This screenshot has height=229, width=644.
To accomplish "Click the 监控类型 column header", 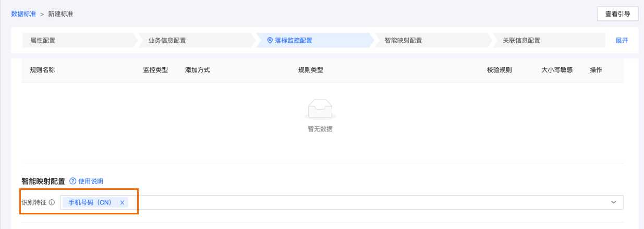I will click(x=155, y=69).
